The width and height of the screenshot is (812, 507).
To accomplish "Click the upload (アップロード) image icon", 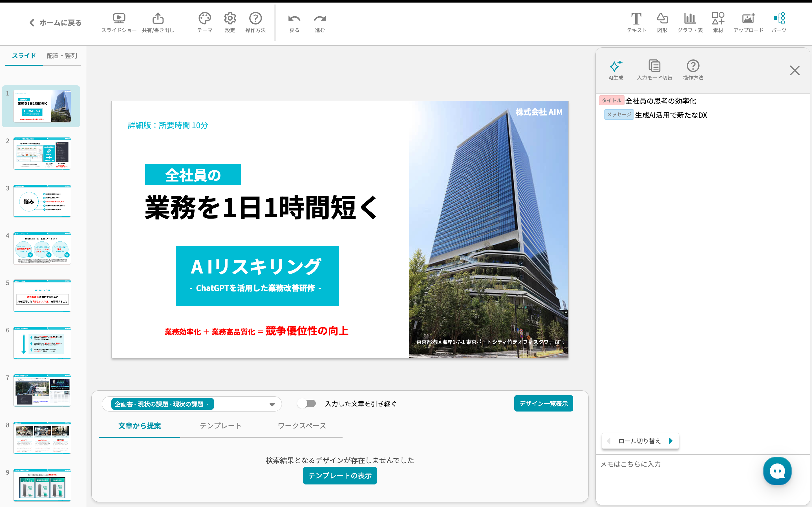I will [748, 18].
